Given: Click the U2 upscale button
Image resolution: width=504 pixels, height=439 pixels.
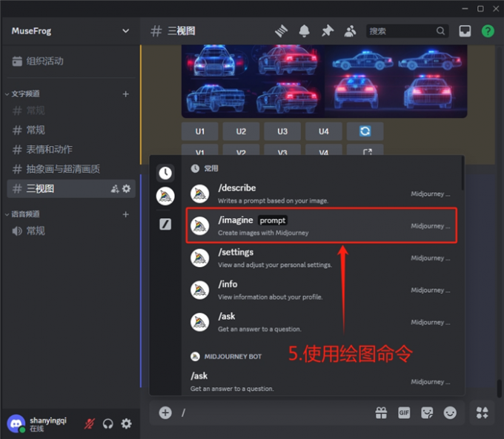Looking at the screenshot, I should (241, 131).
